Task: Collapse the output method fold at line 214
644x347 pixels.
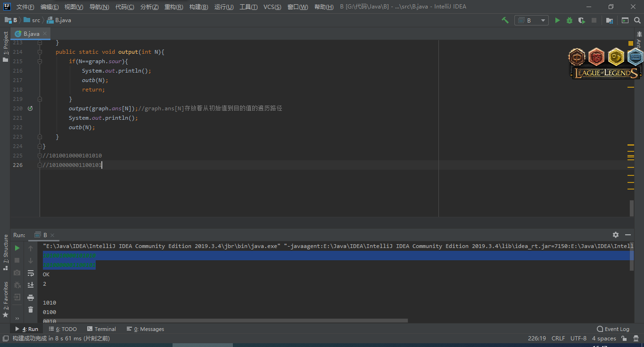Action: coord(40,52)
